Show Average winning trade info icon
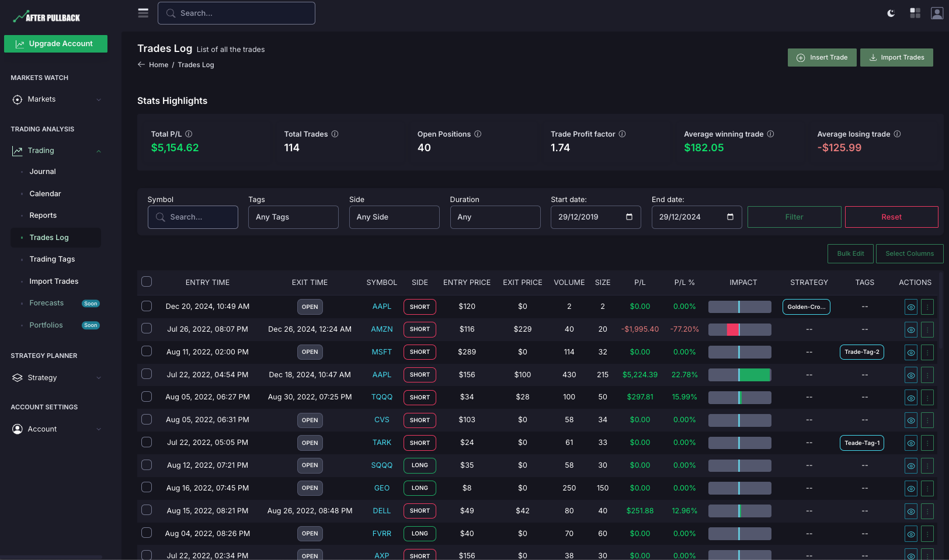The width and height of the screenshot is (949, 560). pyautogui.click(x=770, y=134)
